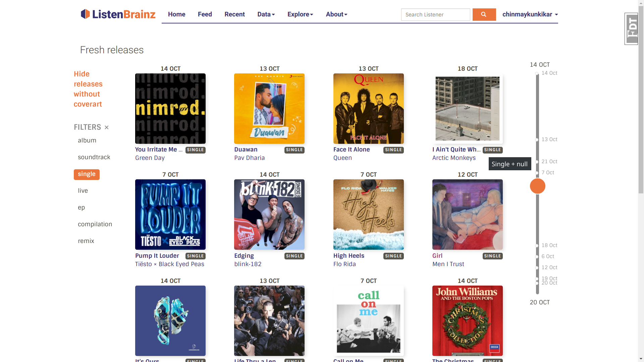The height and width of the screenshot is (362, 644).
Task: Click the ListenBrainz logo
Action: (118, 14)
